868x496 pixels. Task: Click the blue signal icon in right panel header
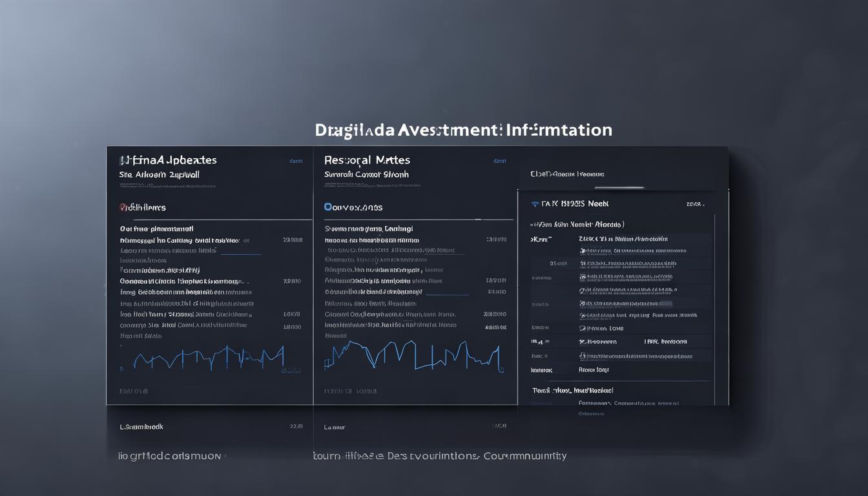[x=535, y=203]
